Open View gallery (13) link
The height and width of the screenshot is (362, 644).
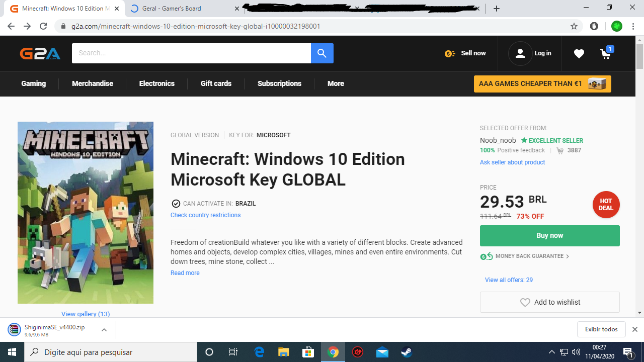[x=86, y=314]
